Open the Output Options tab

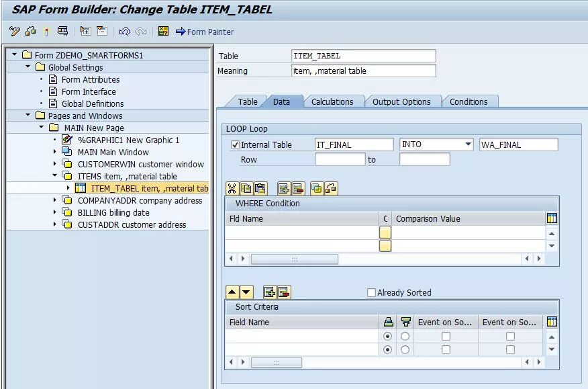tap(401, 101)
